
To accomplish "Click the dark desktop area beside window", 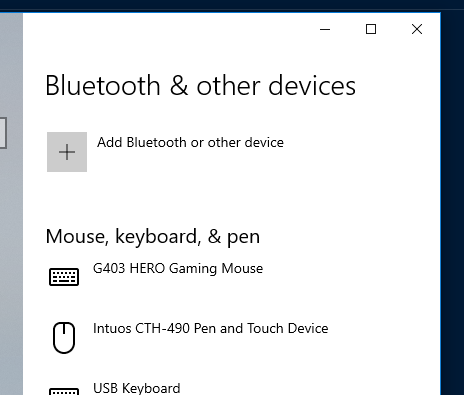I will coord(453,200).
